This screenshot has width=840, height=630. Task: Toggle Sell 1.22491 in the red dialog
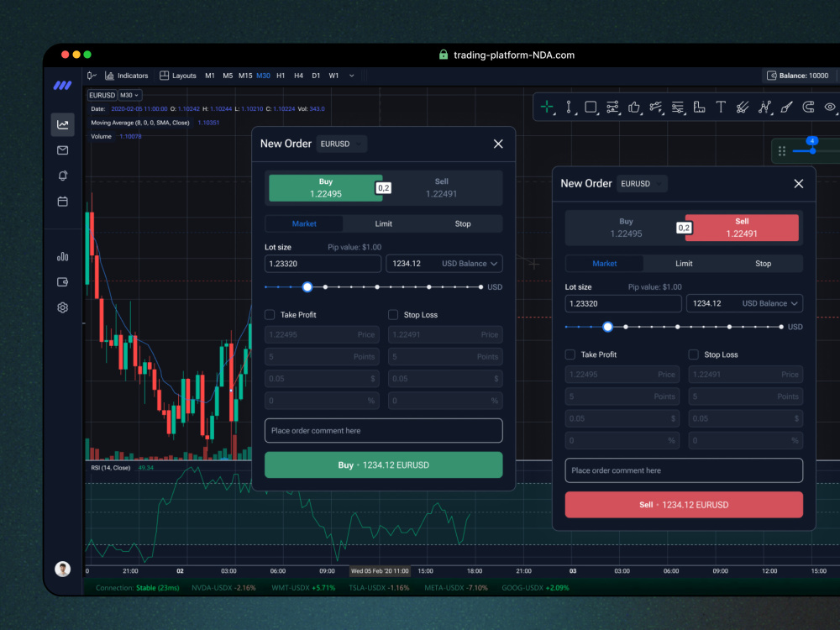(742, 228)
